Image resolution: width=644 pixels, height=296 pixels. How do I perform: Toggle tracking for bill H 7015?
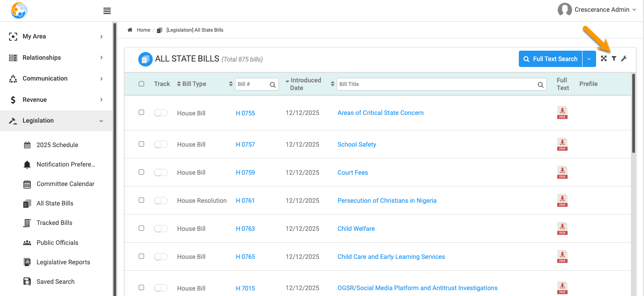(x=161, y=288)
